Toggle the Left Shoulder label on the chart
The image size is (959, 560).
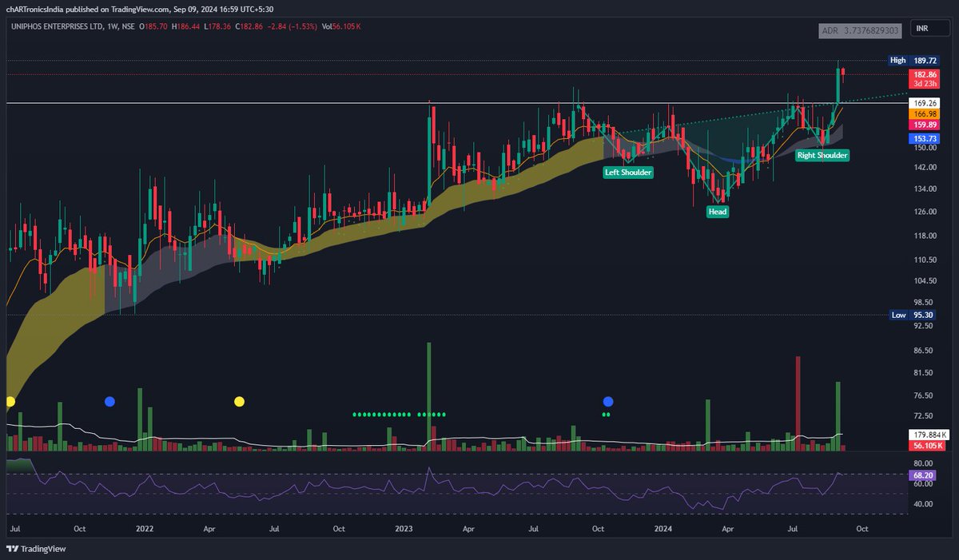coord(628,172)
